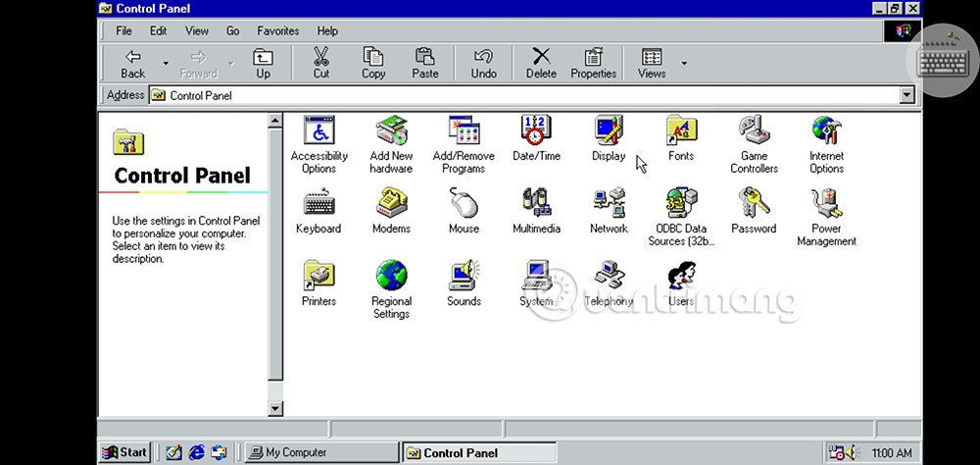This screenshot has width=980, height=465.
Task: Open the Sounds applet icon
Action: [x=464, y=276]
